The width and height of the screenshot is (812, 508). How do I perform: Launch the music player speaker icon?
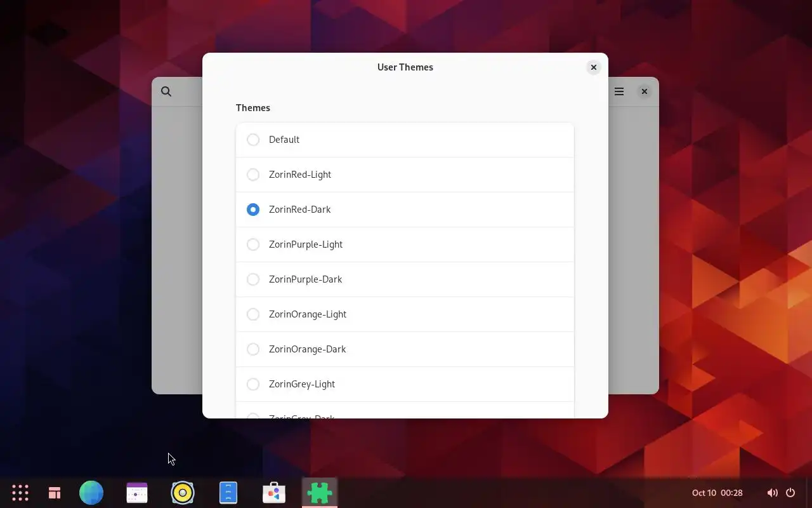(183, 493)
